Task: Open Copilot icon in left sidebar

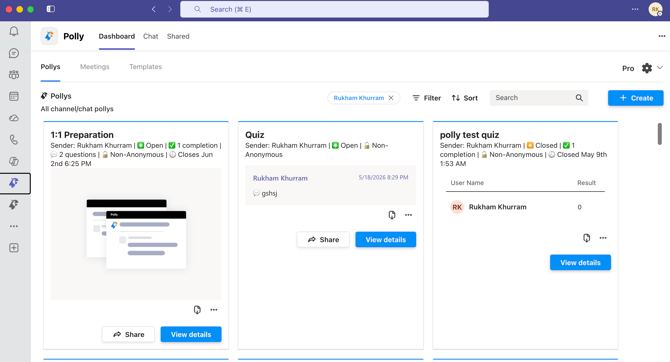Action: coord(14,161)
